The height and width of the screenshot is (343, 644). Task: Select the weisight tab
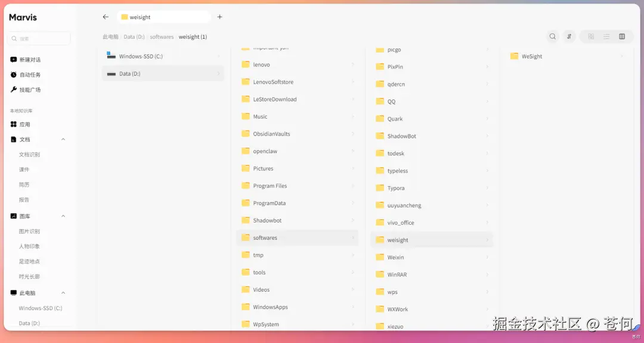165,17
